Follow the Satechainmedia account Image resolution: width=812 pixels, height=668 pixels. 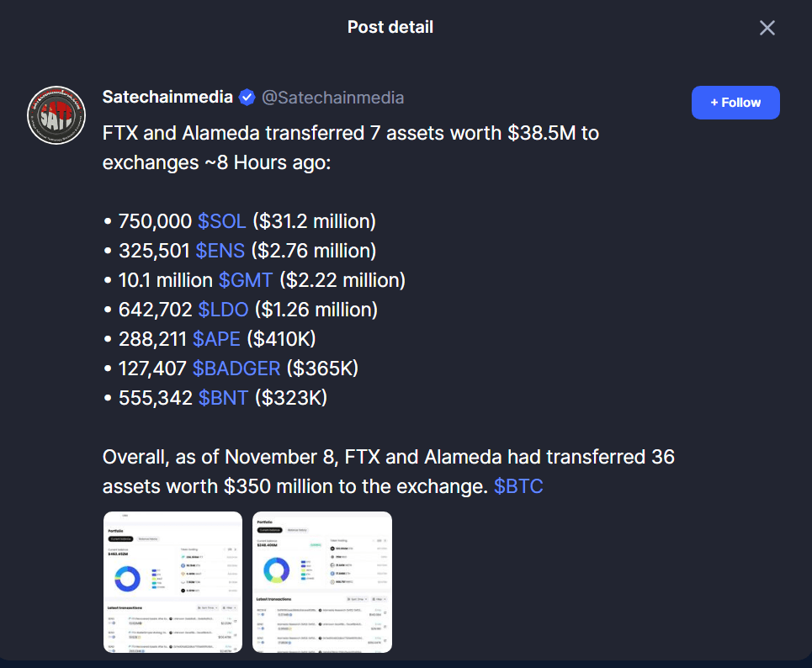[x=735, y=103]
